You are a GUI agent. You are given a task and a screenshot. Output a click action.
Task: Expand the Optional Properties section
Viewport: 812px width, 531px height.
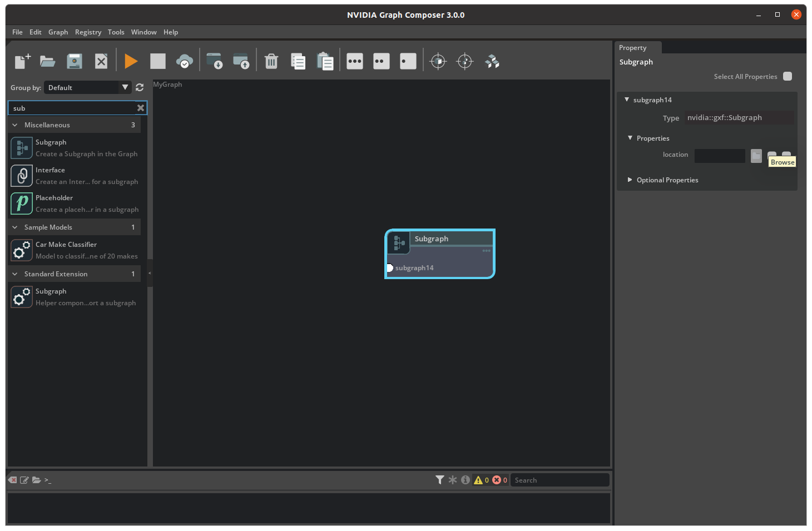[x=630, y=180]
